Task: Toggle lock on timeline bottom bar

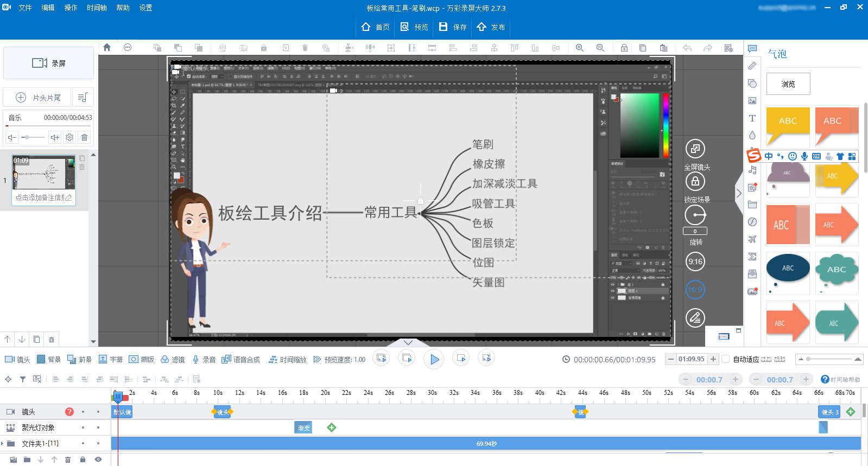Action: [83, 459]
